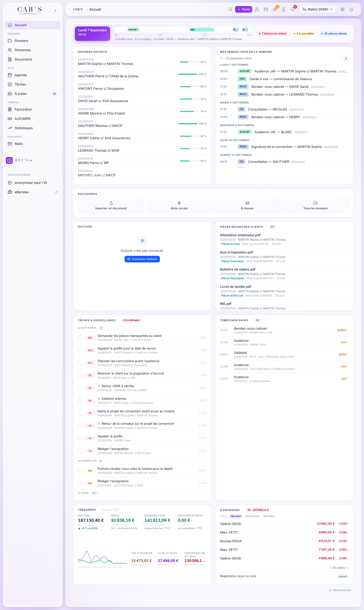Open the 09:00 Audience JAF appointment
Screen dimensions: 364x610
point(284,71)
